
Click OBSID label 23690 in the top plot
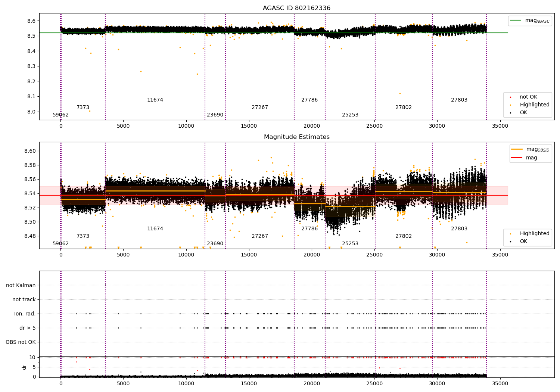(x=215, y=115)
